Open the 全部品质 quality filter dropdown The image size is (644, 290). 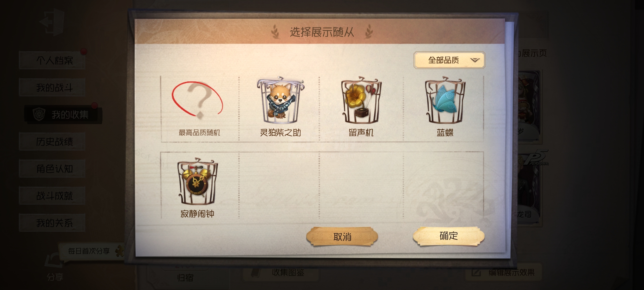tap(449, 60)
